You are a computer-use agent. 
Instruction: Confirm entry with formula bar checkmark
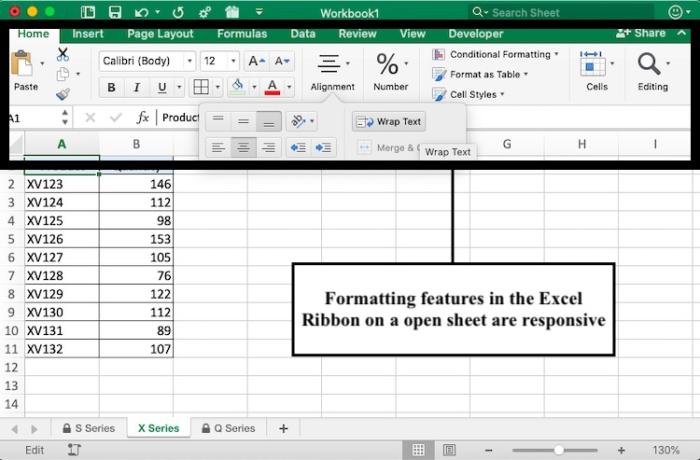coord(116,117)
